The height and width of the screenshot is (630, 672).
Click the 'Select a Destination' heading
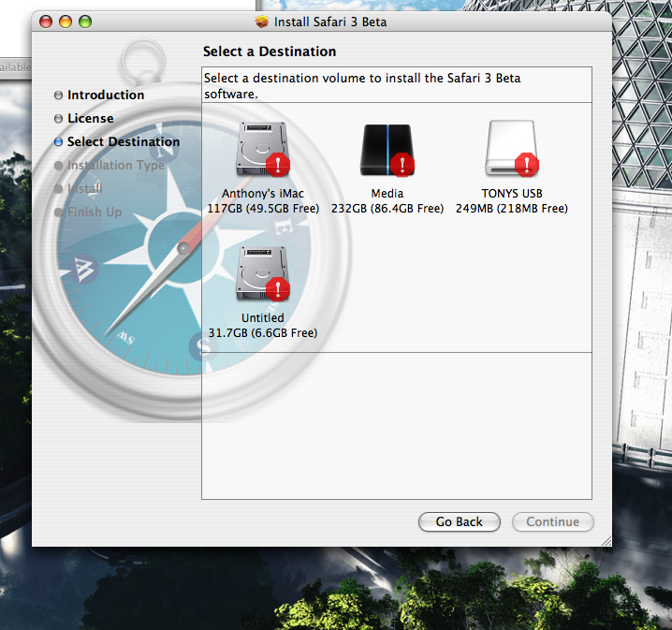point(270,51)
